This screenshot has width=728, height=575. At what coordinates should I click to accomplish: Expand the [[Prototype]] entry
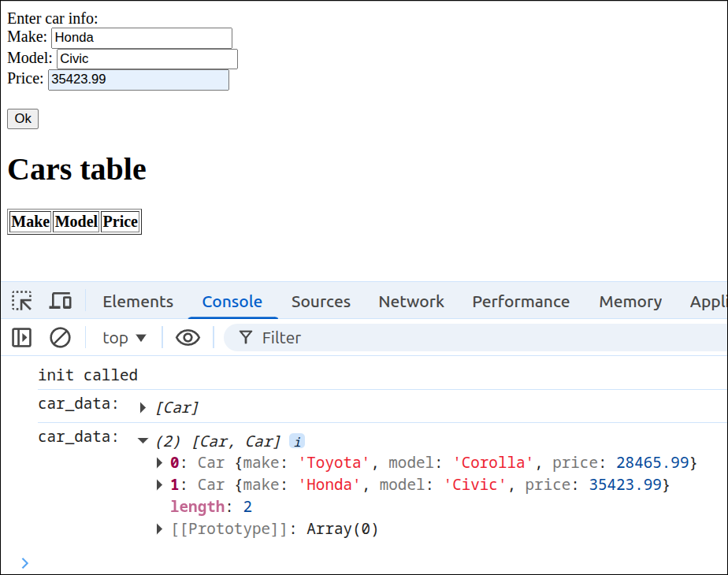(x=158, y=529)
